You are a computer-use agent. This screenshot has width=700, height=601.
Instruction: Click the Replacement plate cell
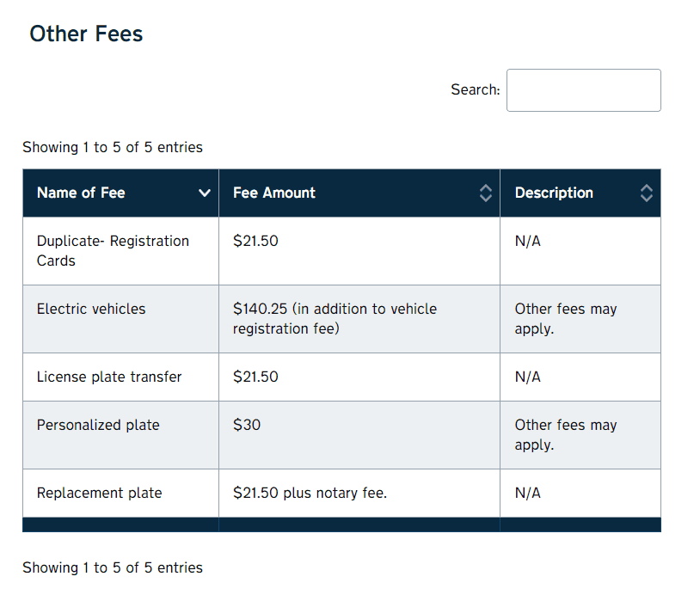(120, 493)
